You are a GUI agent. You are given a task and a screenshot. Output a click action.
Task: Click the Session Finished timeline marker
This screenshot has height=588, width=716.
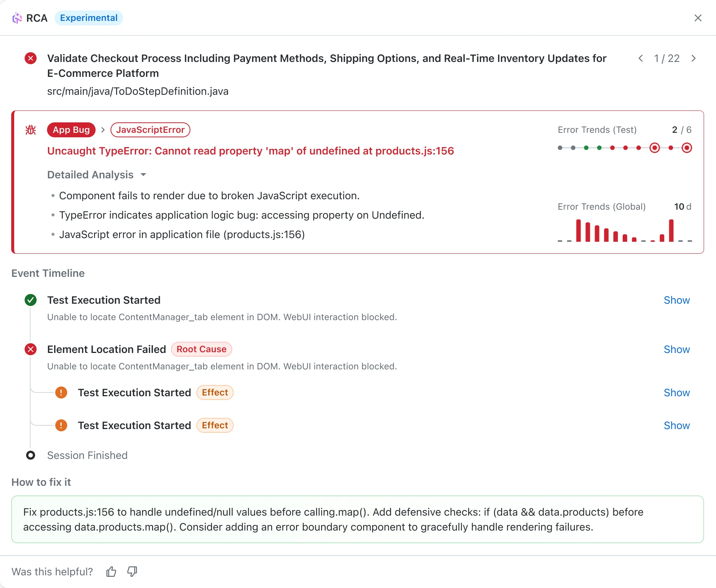[31, 455]
